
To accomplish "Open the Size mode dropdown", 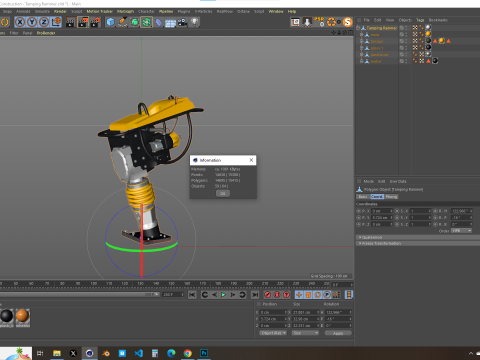I will (x=305, y=333).
